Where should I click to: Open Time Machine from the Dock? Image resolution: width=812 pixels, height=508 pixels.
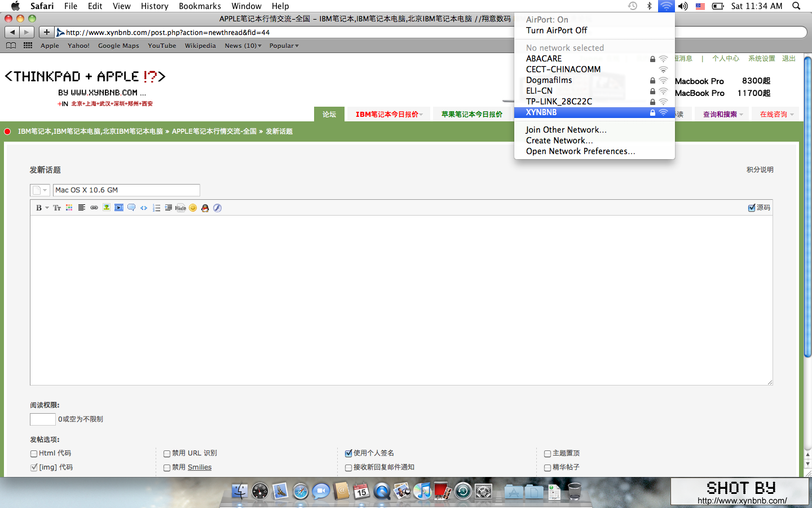click(x=463, y=492)
